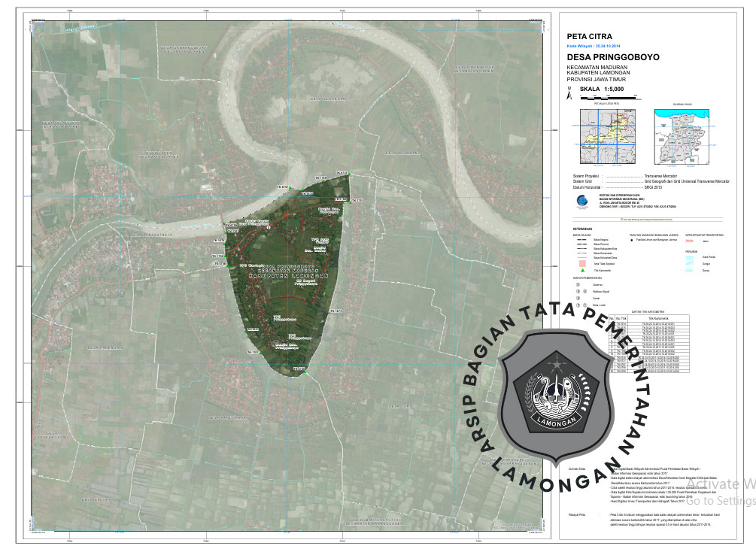The image size is (756, 552).
Task: Click the Camat office legend symbol
Action: [x=578, y=299]
